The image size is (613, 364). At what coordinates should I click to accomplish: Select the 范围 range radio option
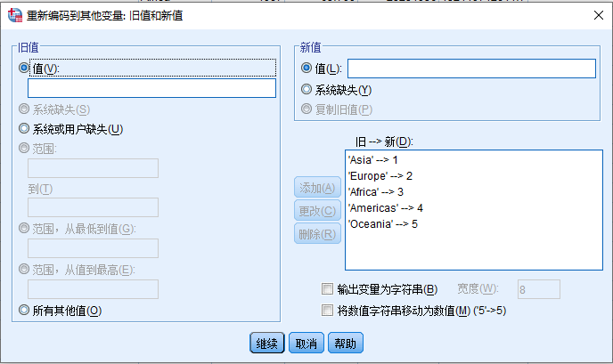24,148
